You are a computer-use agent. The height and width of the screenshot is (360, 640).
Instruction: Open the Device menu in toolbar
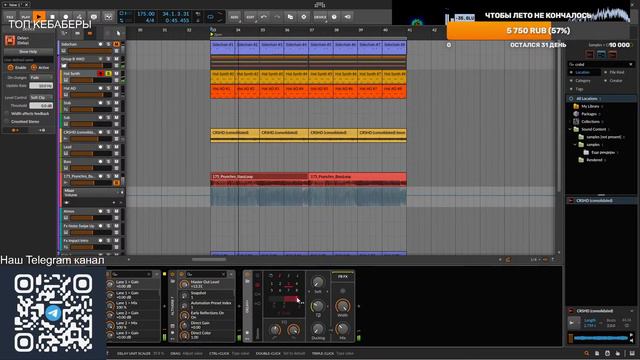[320, 17]
